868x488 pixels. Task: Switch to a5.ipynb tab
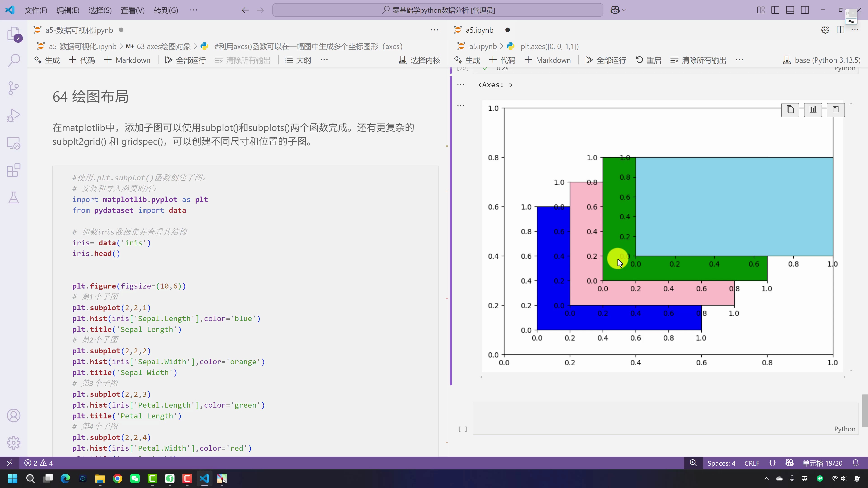[479, 30]
